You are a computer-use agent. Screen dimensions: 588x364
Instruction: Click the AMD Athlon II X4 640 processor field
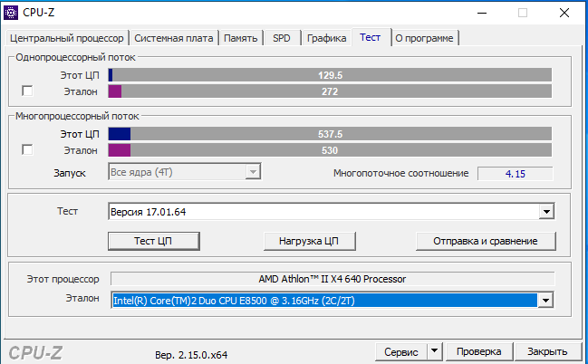tap(333, 279)
